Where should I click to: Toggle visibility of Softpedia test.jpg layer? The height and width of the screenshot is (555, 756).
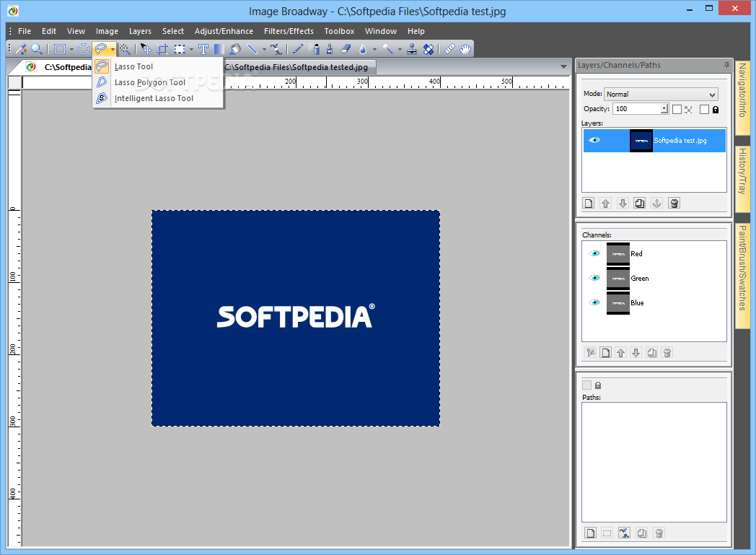pyautogui.click(x=594, y=140)
